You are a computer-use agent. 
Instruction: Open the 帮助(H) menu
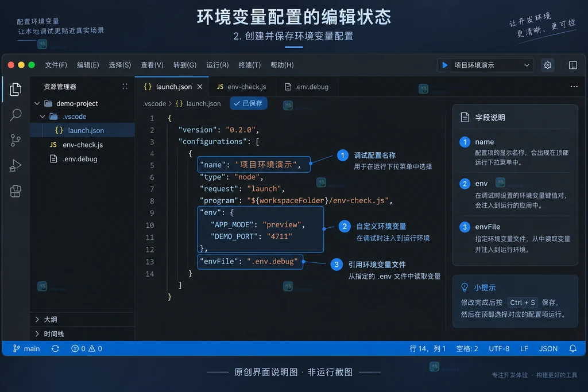click(x=282, y=65)
